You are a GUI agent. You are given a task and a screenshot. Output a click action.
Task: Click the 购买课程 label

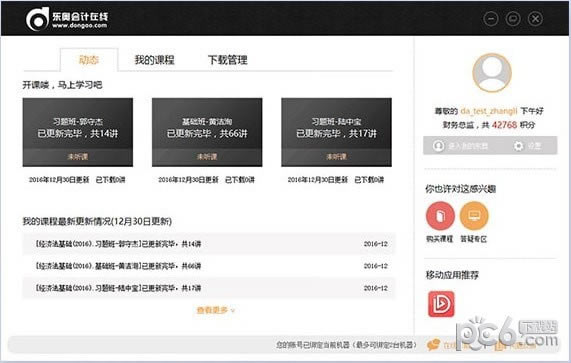(x=440, y=239)
